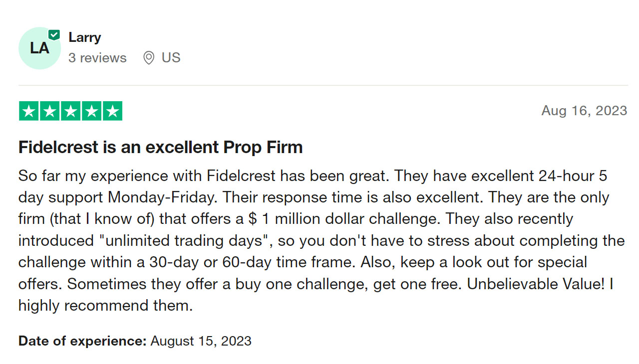Open reviewer Larry's profile name
Image resolution: width=639 pixels, height=364 pixels.
click(85, 37)
